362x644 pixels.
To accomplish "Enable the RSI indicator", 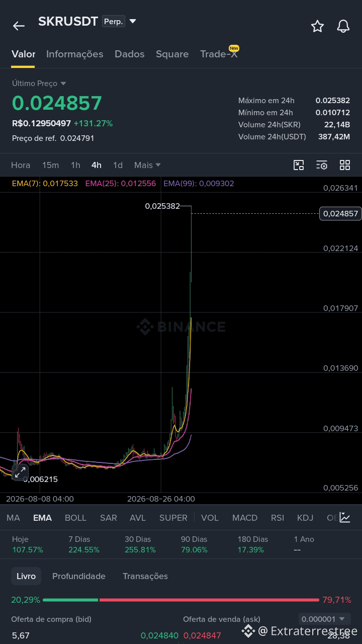I will (278, 518).
